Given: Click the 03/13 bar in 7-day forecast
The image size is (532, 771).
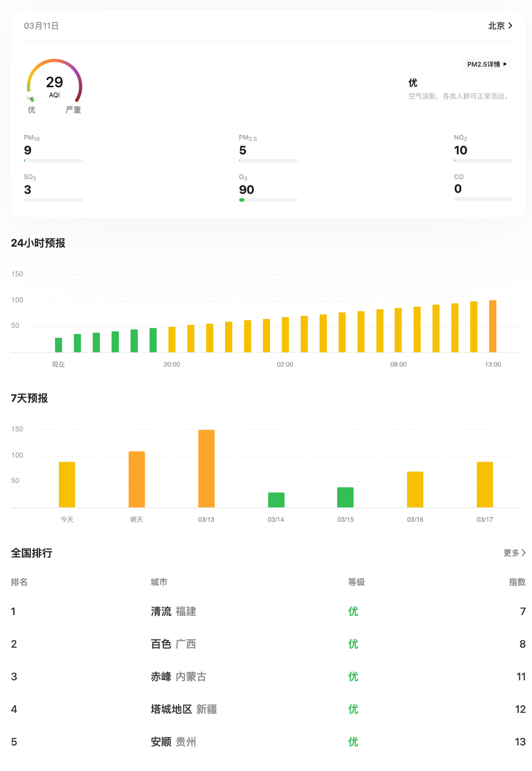Looking at the screenshot, I should point(207,469).
